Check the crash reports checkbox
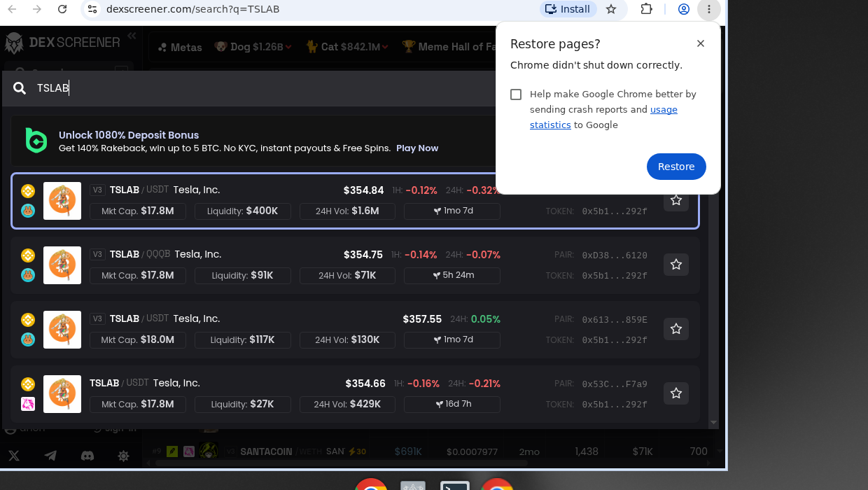Screen dimensions: 868x490 pyautogui.click(x=516, y=94)
